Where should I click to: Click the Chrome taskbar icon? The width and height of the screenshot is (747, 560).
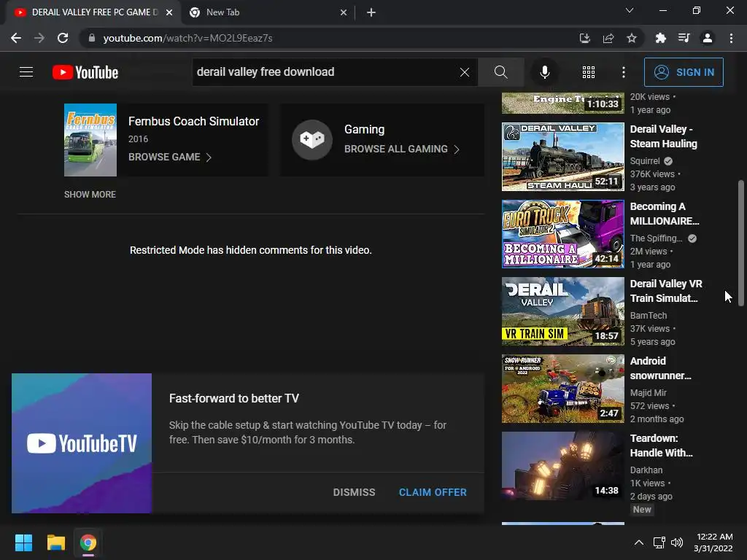pos(88,542)
